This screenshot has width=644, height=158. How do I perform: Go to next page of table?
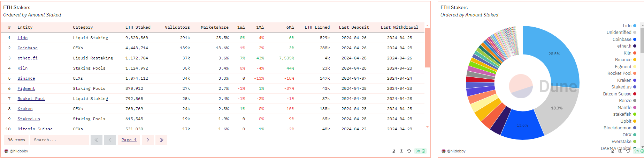coord(148,140)
